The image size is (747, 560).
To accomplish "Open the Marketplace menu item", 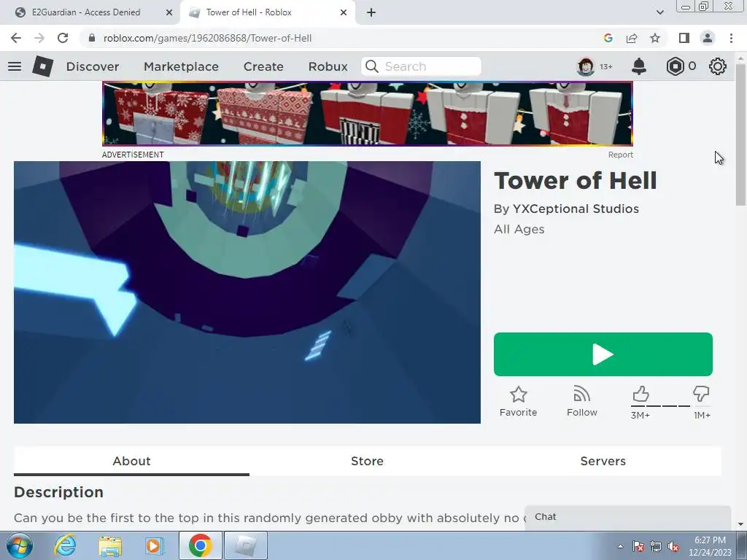I will pos(181,66).
